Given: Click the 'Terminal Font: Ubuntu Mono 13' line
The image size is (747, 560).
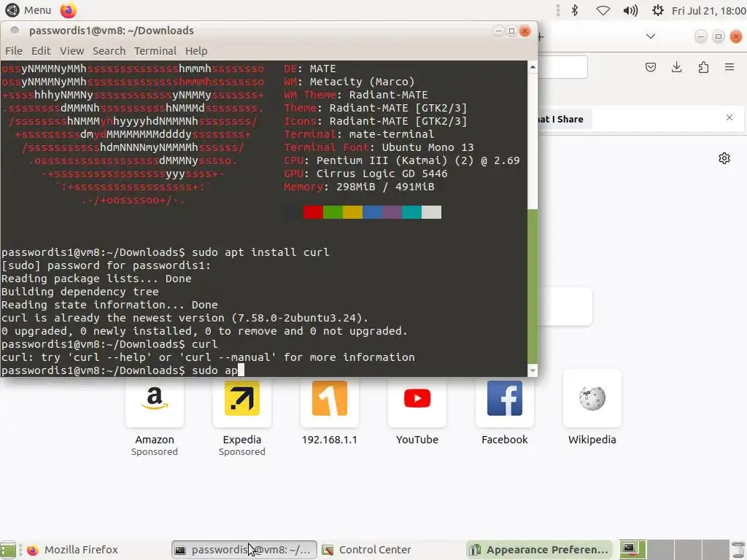Looking at the screenshot, I should click(x=379, y=147).
